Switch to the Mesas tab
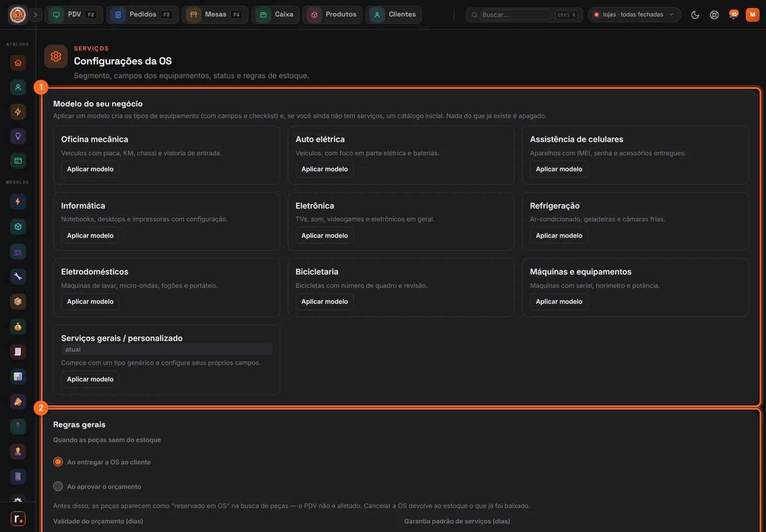Screen dimensions: 766x532 point(215,15)
